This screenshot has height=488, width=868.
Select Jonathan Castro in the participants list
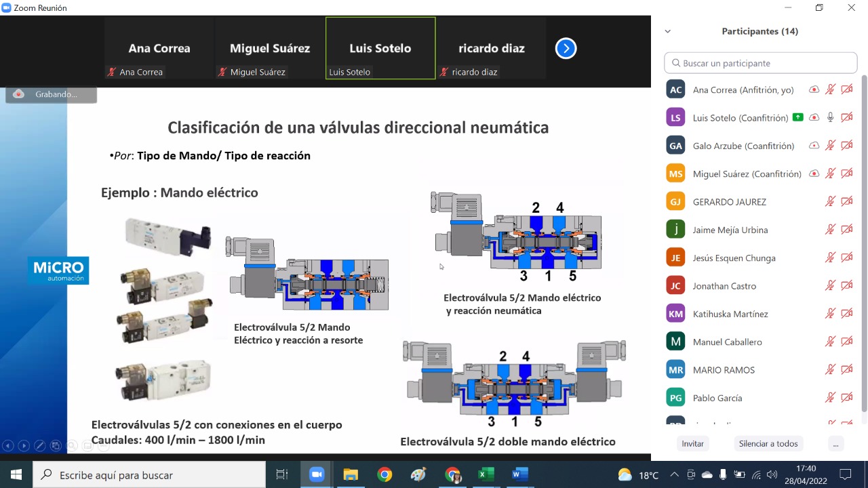pos(724,286)
